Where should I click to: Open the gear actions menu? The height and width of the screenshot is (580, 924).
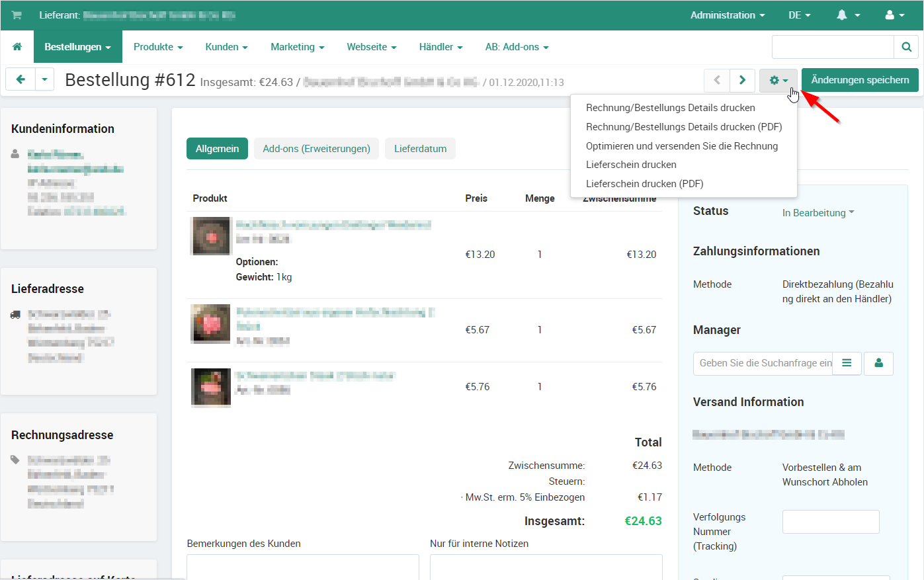(778, 80)
